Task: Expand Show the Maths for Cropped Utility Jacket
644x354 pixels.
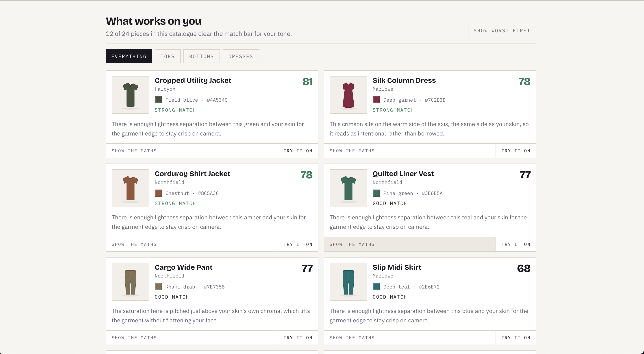Action: click(x=192, y=151)
